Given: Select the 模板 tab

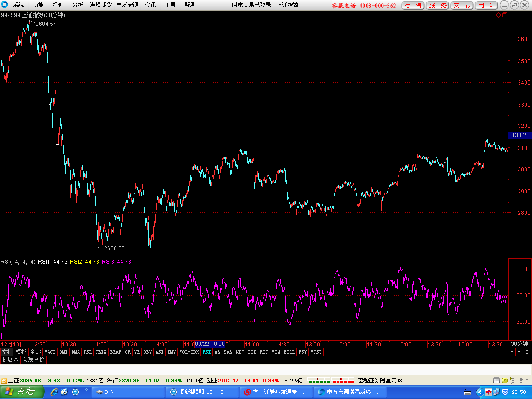Looking at the screenshot, I should [21, 352].
